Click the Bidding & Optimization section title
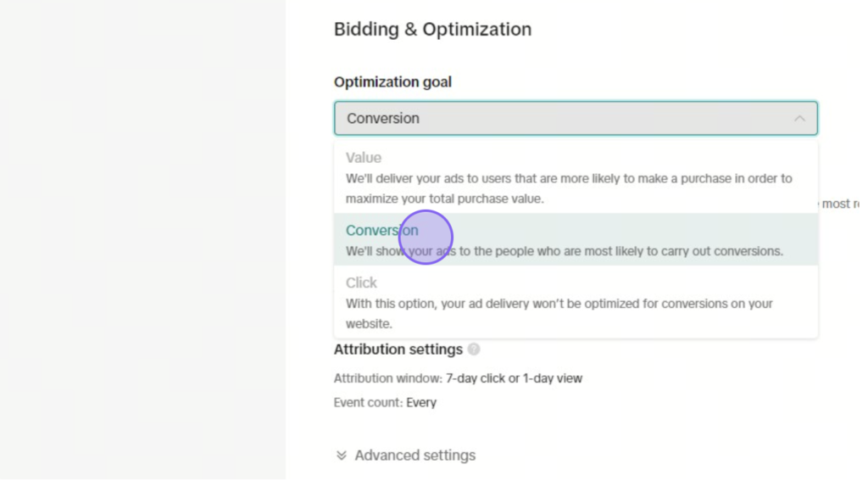868x487 pixels. 432,30
